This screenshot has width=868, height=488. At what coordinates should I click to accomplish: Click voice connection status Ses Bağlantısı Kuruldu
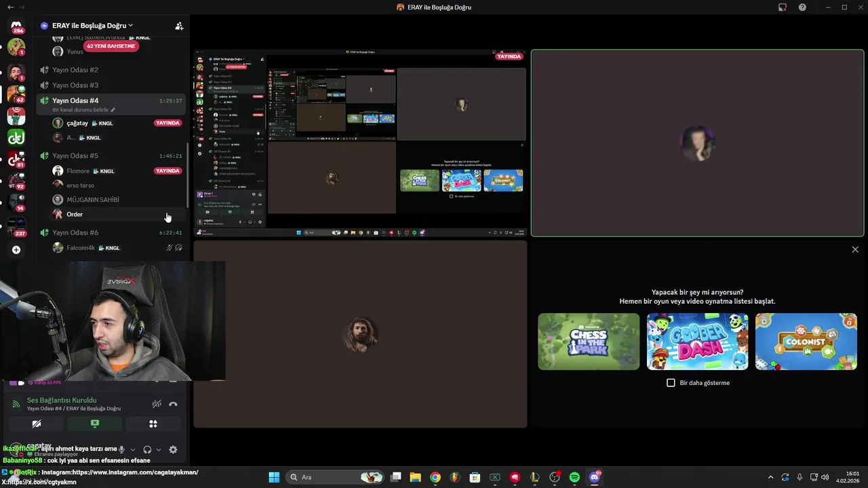coord(62,401)
